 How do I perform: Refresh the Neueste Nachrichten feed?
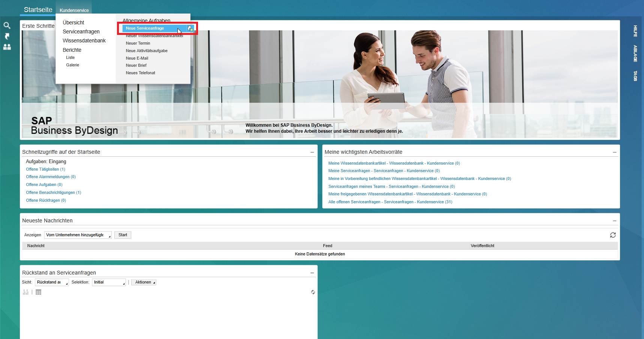[x=613, y=235]
